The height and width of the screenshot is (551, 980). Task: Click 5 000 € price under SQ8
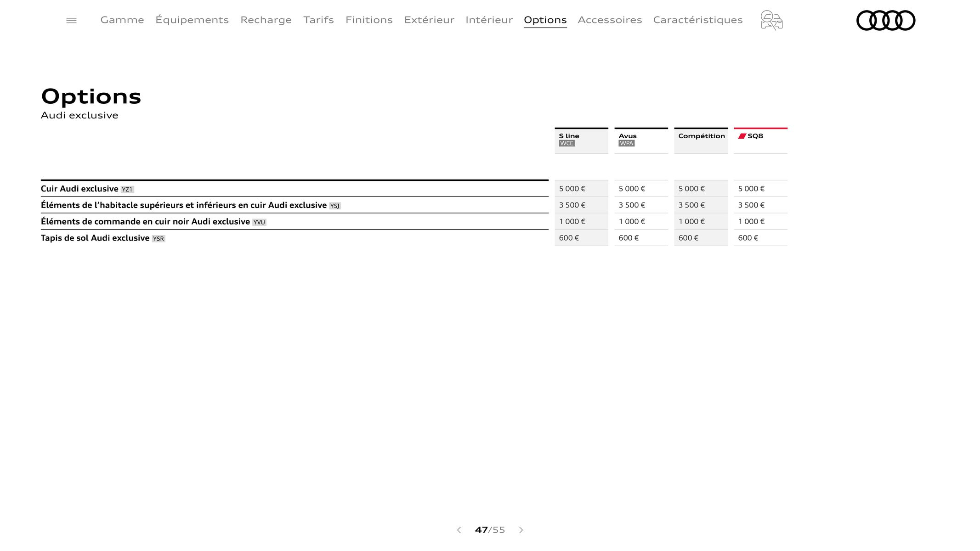(751, 189)
